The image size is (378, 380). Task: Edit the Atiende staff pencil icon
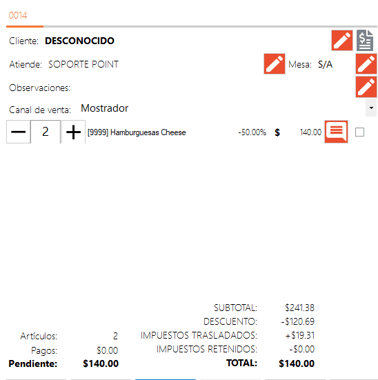274,64
